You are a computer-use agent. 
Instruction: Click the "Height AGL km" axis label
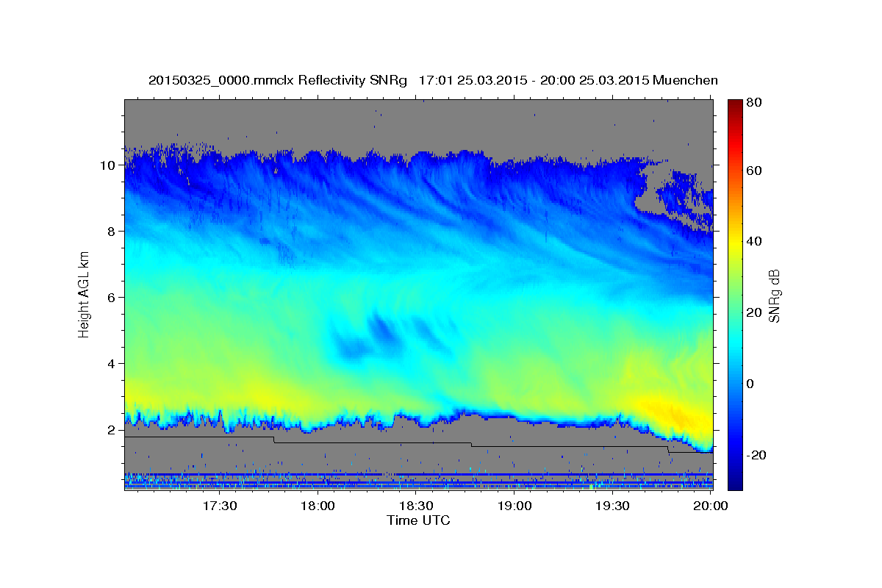(84, 293)
